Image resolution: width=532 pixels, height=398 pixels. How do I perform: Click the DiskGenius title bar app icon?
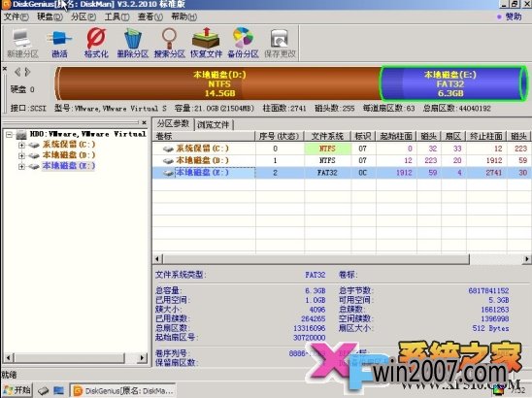point(6,5)
